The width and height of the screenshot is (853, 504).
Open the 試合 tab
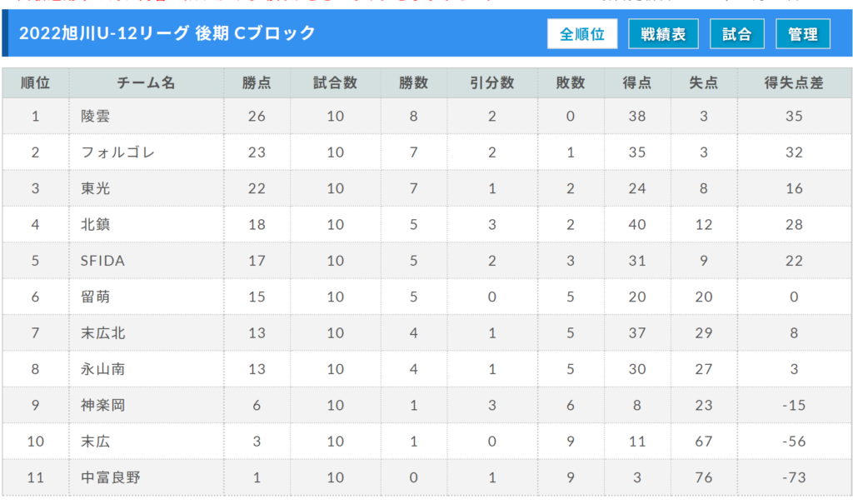point(737,34)
